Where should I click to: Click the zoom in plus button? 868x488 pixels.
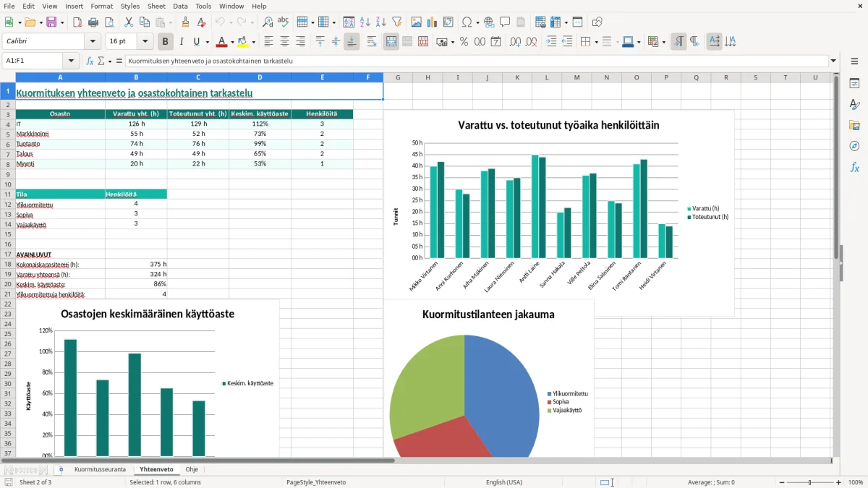pos(839,482)
